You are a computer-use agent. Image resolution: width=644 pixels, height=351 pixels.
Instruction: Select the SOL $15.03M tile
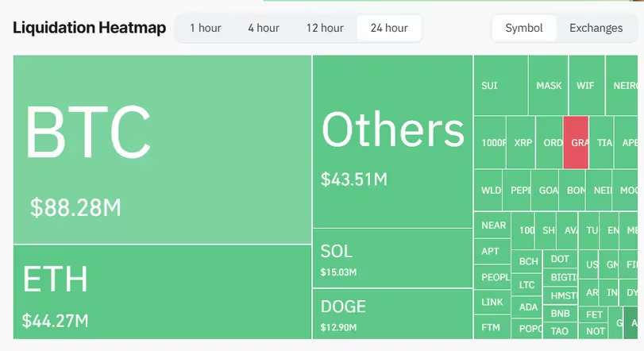pyautogui.click(x=392, y=258)
